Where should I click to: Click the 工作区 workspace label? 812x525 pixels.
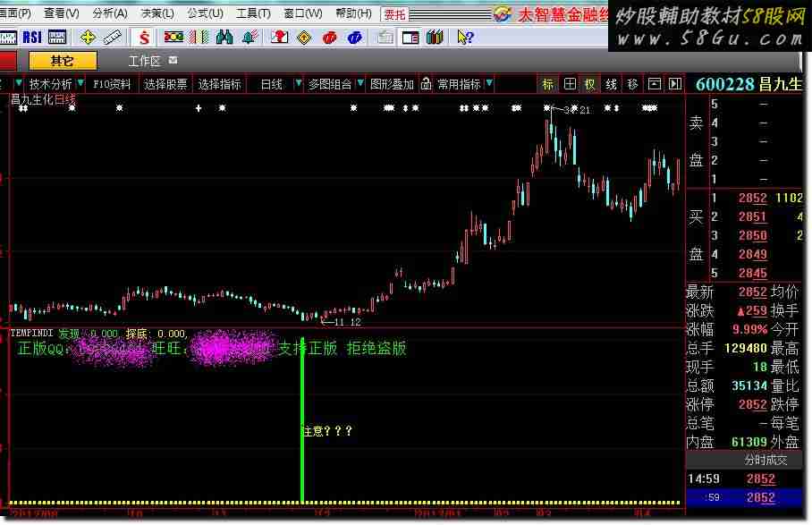[x=144, y=61]
